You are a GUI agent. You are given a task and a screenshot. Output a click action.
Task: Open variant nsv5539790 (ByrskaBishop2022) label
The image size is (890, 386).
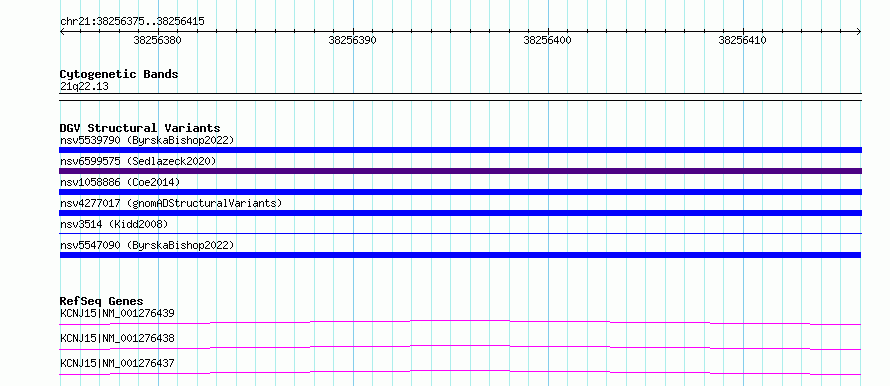tap(147, 140)
